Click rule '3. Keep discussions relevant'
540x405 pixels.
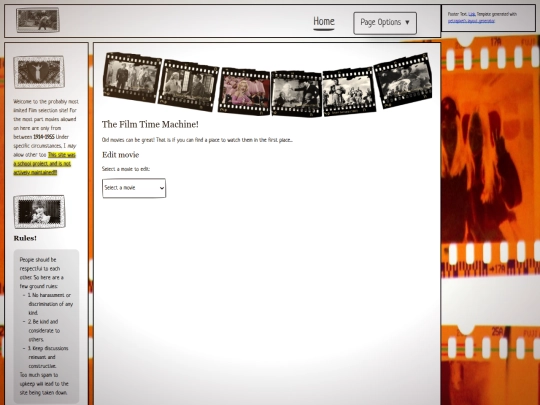click(48, 357)
